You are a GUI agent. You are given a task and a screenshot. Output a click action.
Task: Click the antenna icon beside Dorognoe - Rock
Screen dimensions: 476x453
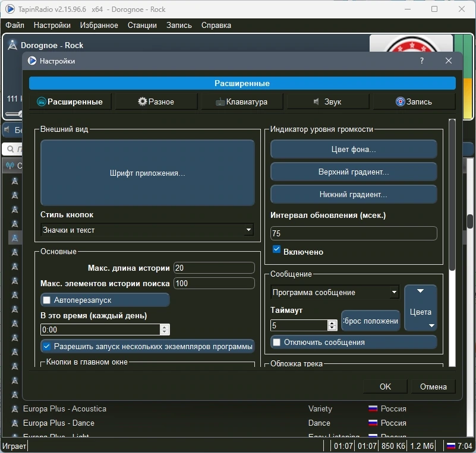point(12,45)
